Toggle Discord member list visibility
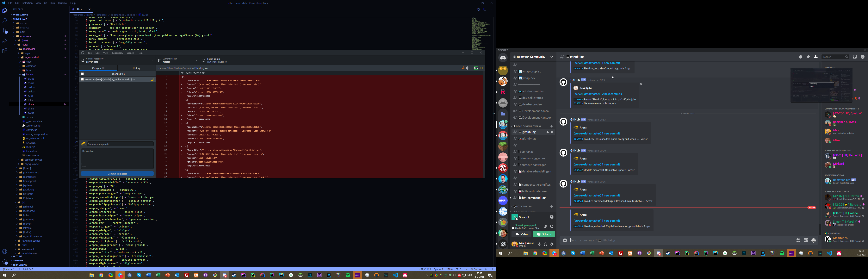The height and width of the screenshot is (279, 868). [816, 57]
